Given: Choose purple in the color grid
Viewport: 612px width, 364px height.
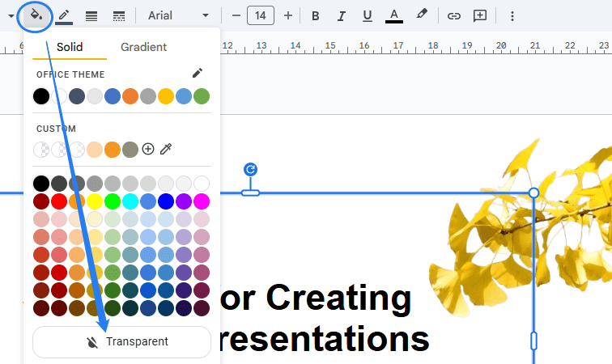Looking at the screenshot, I should click(184, 201).
